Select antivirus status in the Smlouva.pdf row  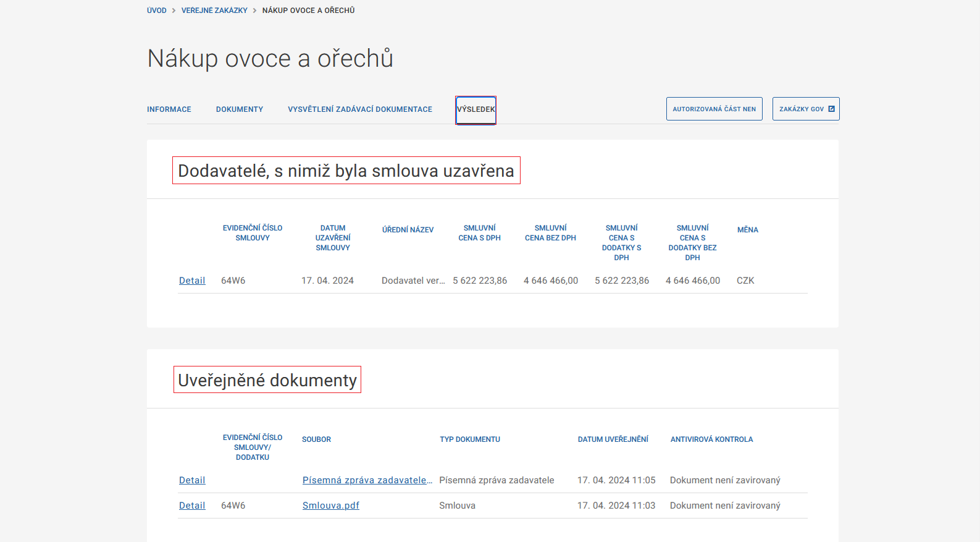click(725, 506)
